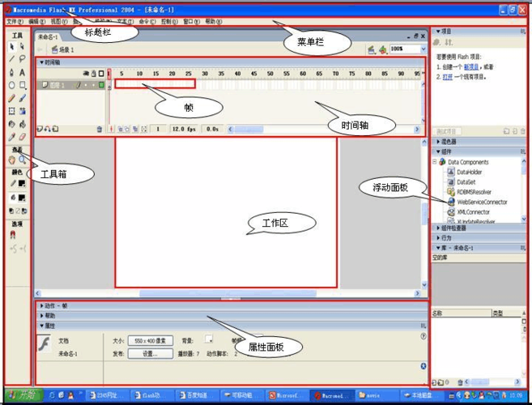Select the Arrow selection tool
Screen dimensions: 532x405
12,46
